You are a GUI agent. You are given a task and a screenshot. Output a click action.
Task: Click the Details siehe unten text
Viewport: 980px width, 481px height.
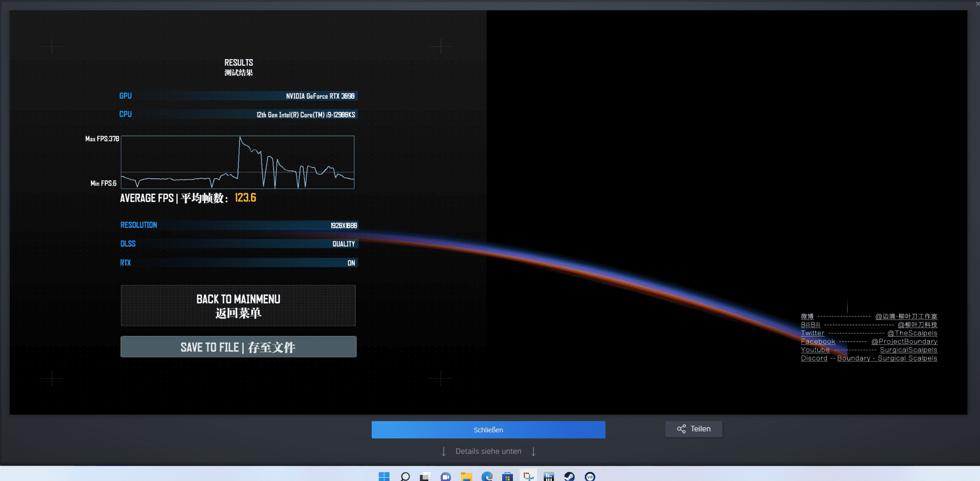pos(489,451)
